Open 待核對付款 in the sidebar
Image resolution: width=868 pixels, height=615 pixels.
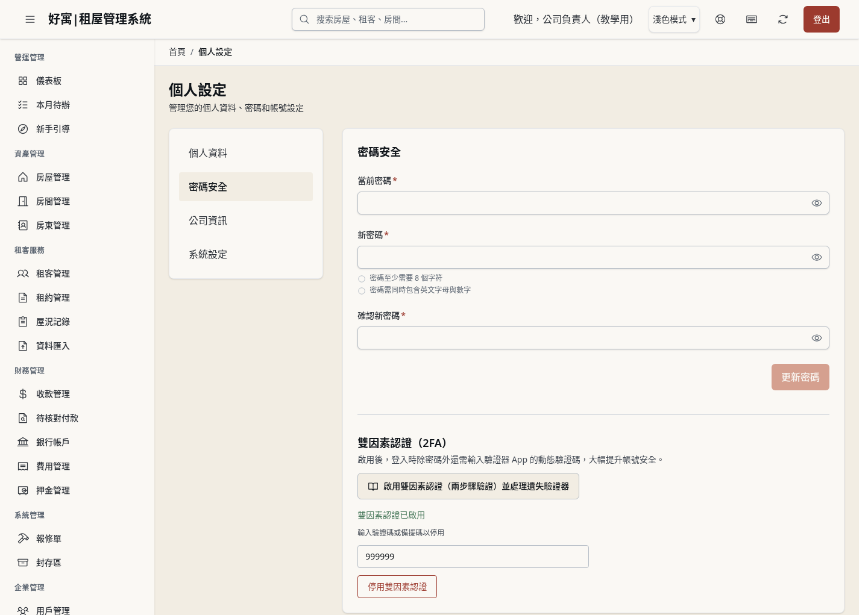[77, 418]
